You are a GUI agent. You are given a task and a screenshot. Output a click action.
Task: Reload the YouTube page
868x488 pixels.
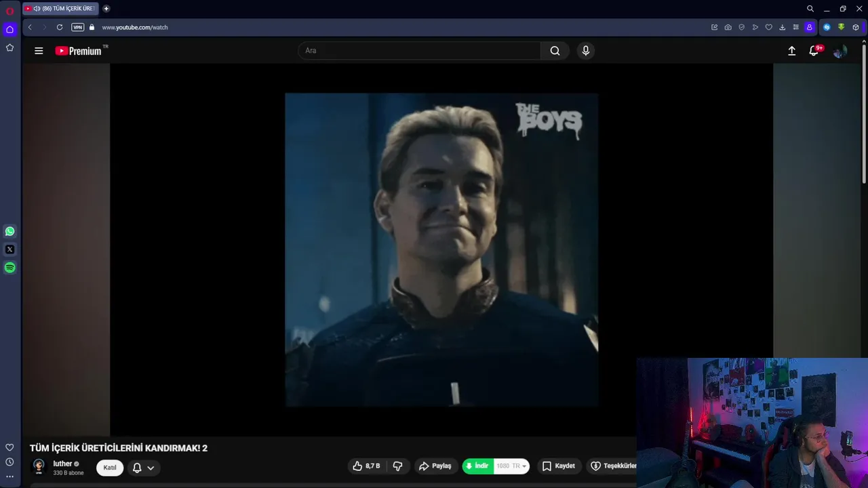pyautogui.click(x=60, y=27)
